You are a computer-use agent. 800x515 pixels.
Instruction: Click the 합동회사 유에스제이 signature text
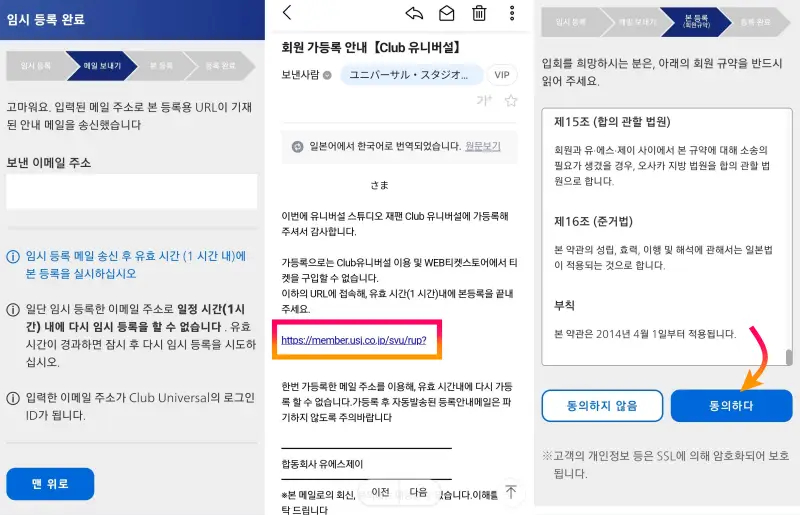pos(322,464)
